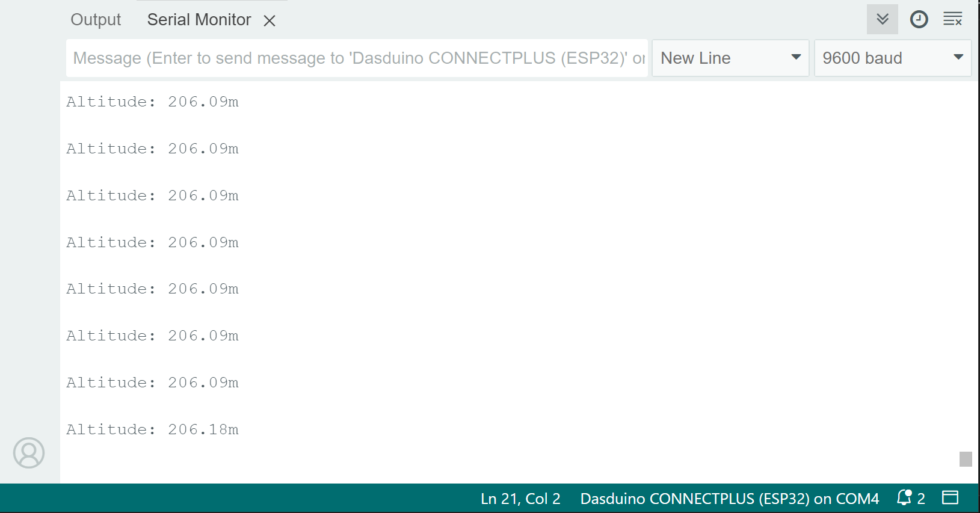
Task: Click the serial message input field
Action: pos(356,58)
